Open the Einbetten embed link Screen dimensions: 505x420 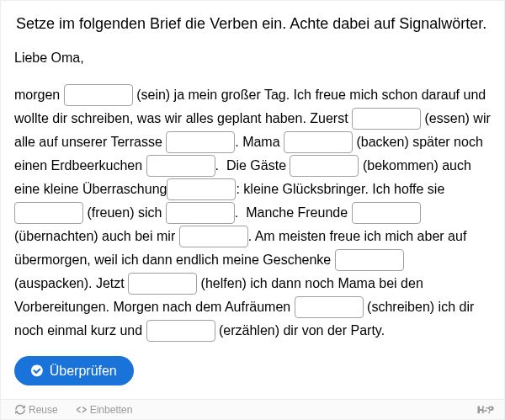pos(104,410)
